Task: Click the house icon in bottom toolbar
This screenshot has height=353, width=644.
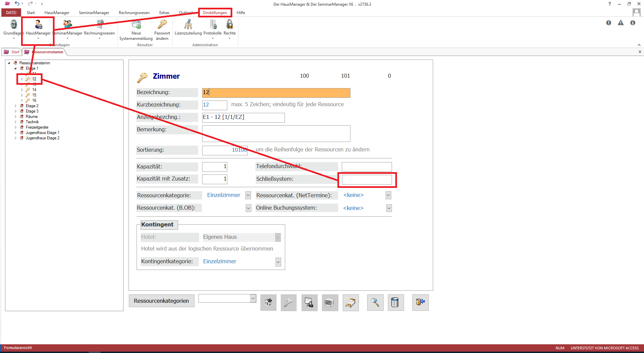Action: (268, 303)
